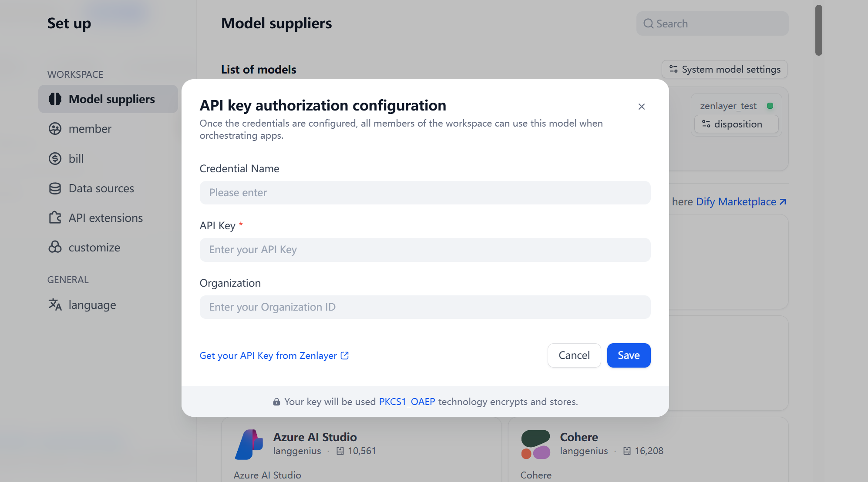This screenshot has width=868, height=482.
Task: Click the Organization ID input field
Action: coord(425,307)
